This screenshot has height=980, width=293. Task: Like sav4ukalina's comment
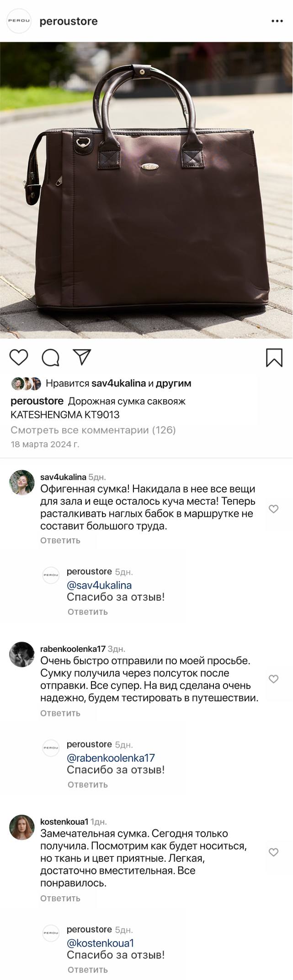pyautogui.click(x=273, y=509)
